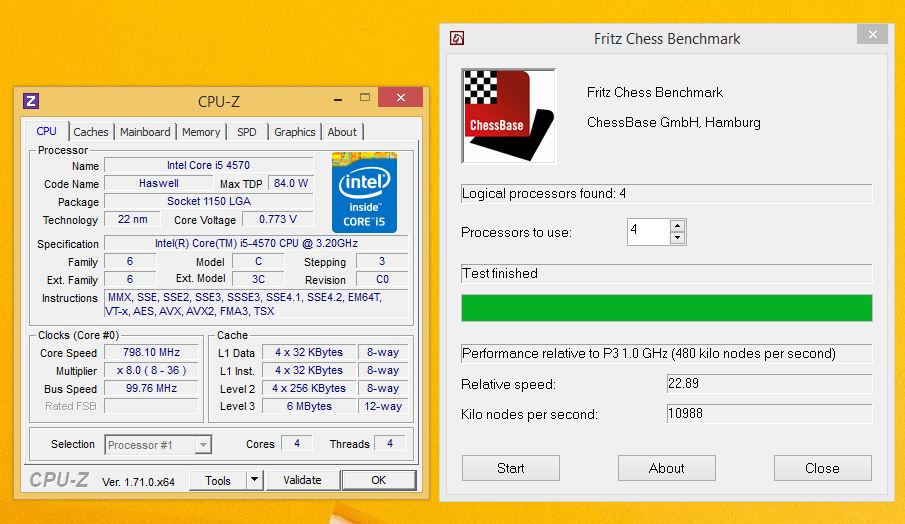Click the Instructions list field
This screenshot has width=905, height=524.
256,304
